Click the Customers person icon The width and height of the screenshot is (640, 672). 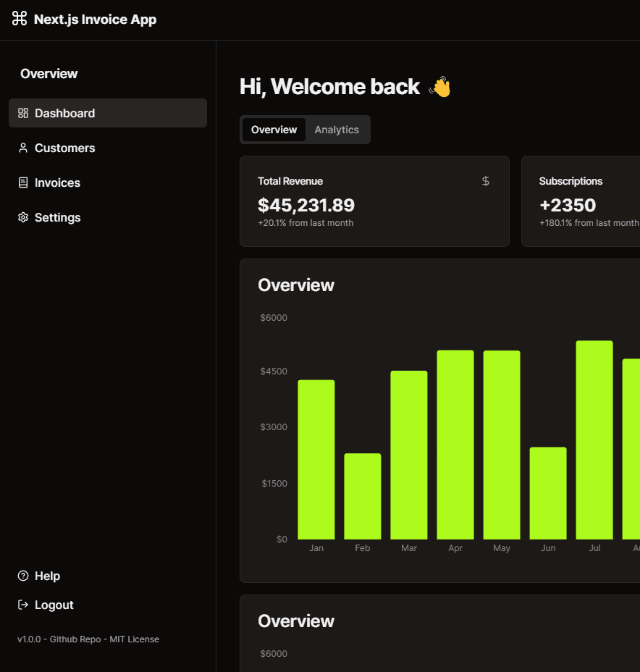pyautogui.click(x=23, y=148)
